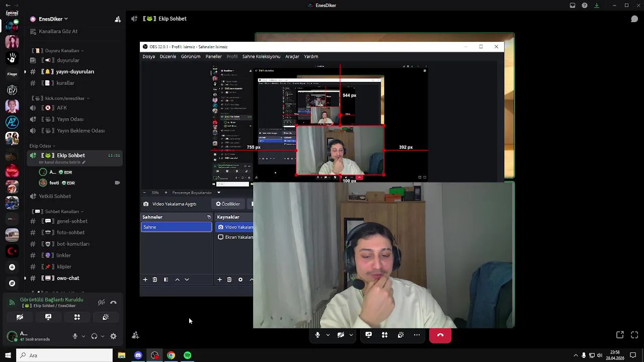Enter full screen for the call

pyautogui.click(x=634, y=335)
